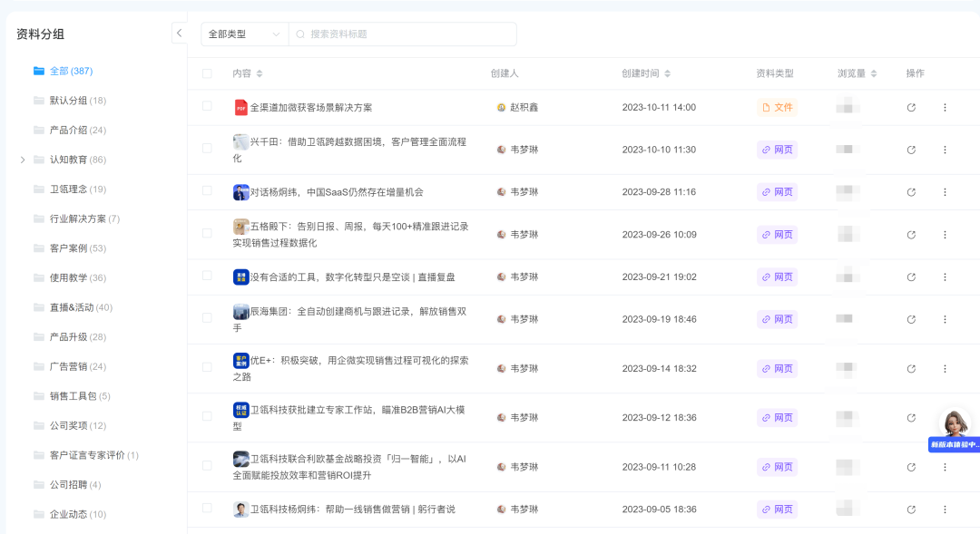Screen dimensions: 980x534
Task: Open the 全部类型 dropdown filter
Action: [244, 34]
